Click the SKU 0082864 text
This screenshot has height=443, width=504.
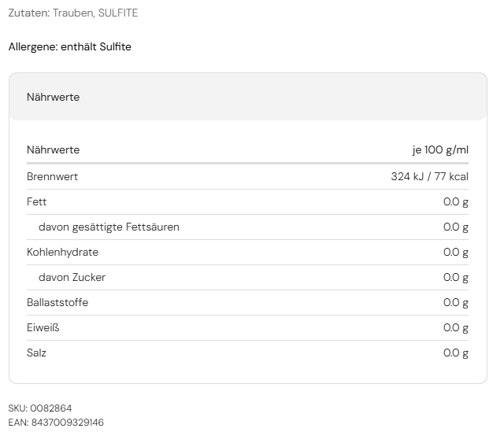point(39,408)
